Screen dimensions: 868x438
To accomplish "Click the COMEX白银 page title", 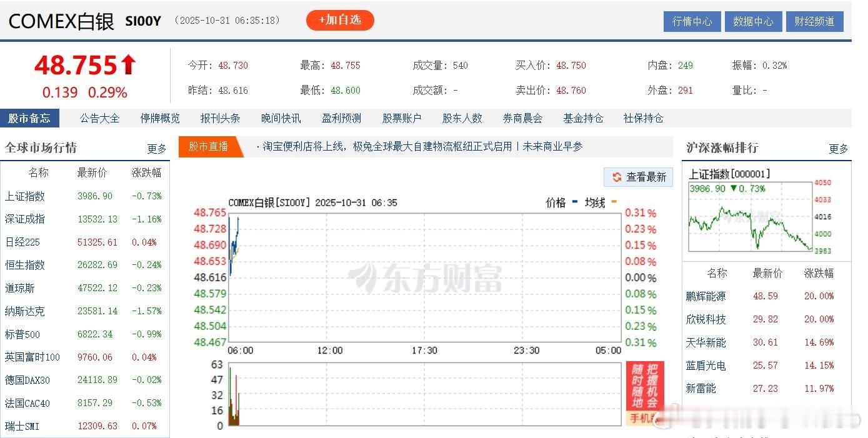I will click(x=61, y=21).
